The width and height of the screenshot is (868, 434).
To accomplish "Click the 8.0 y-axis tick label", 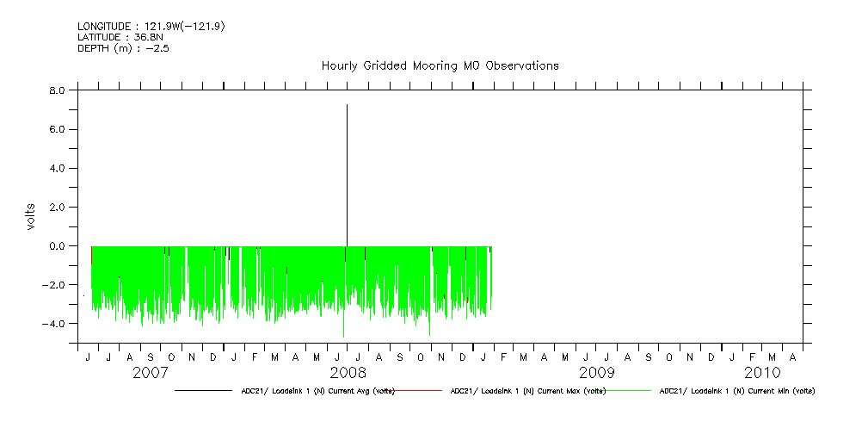I will [x=56, y=90].
